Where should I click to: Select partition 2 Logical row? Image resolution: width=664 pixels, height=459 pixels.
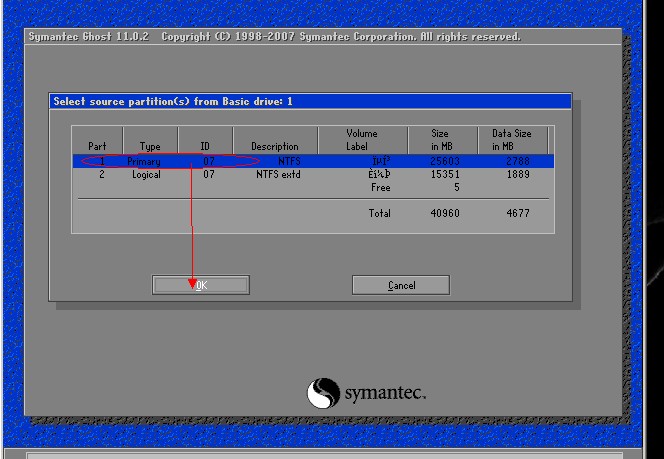pyautogui.click(x=313, y=174)
